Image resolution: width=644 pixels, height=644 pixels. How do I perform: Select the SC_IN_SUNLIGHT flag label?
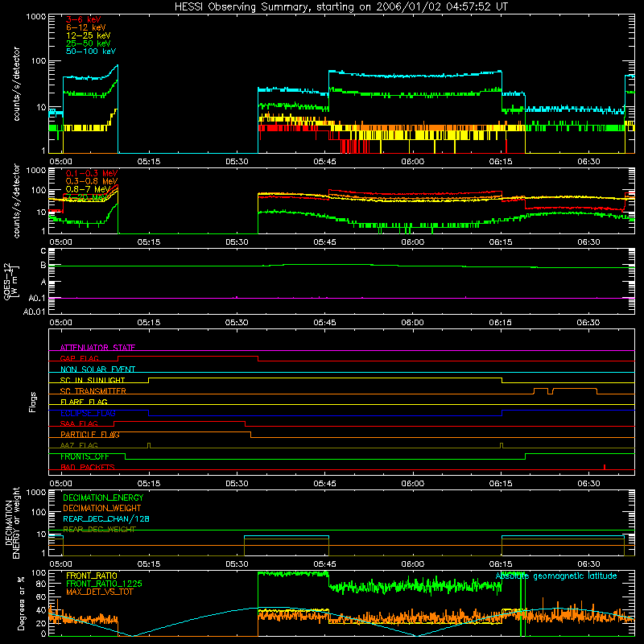point(93,380)
